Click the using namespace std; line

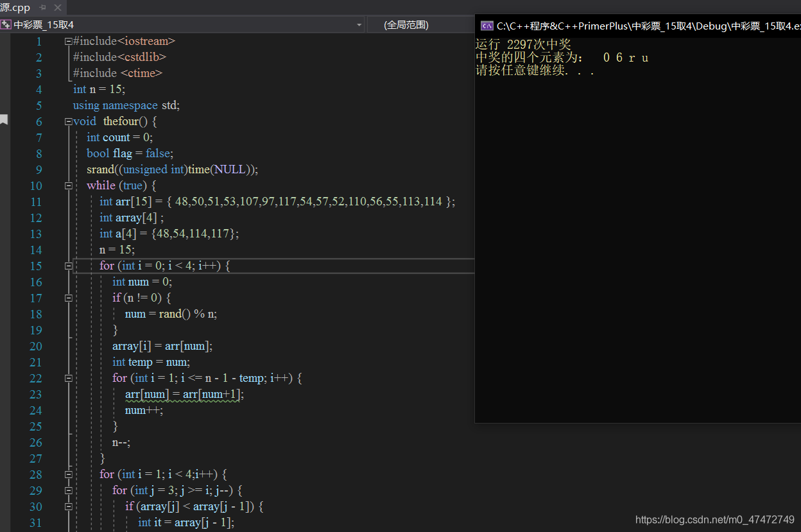pos(126,105)
